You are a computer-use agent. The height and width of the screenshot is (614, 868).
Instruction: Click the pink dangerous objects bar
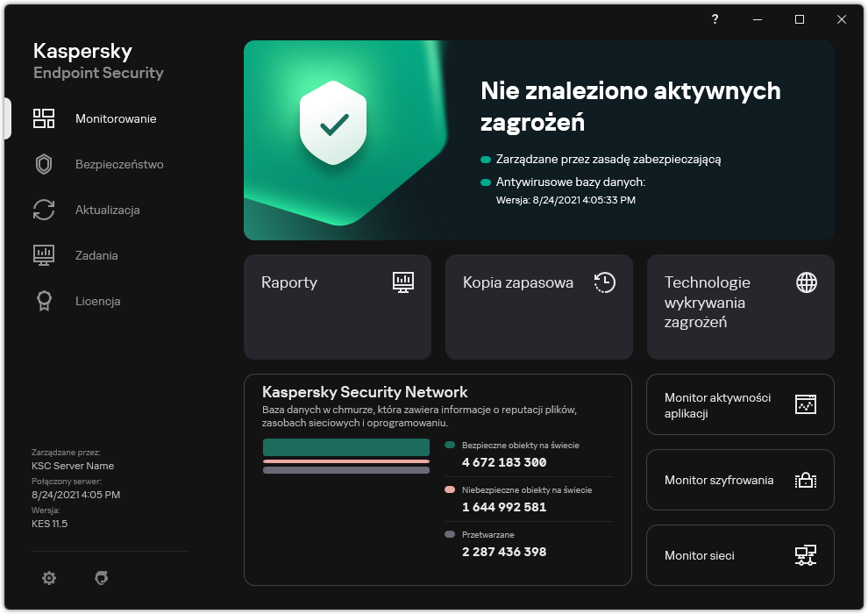pos(346,461)
